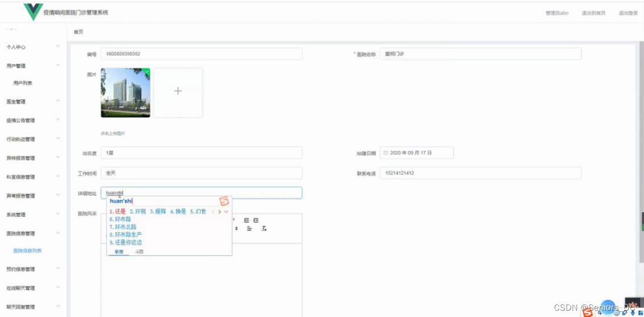644x317 pixels.
Task: Click the indent icon in editor toolbar
Action: (x=256, y=221)
